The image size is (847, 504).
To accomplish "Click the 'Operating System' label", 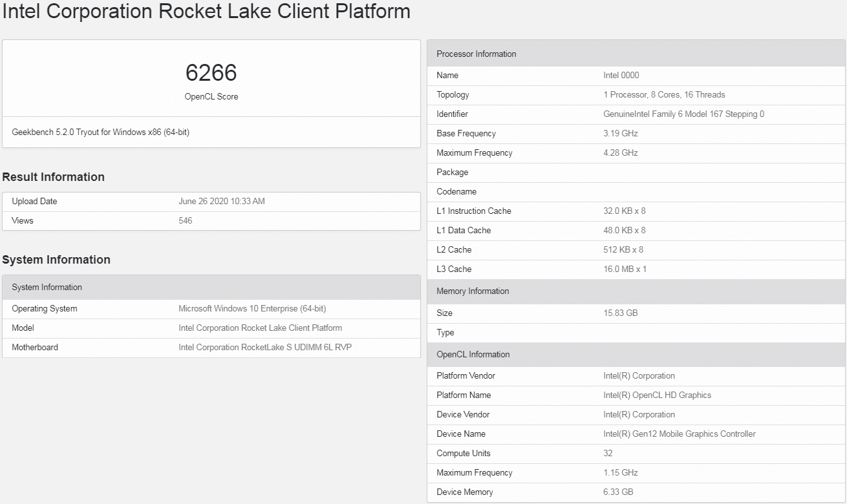I will [x=45, y=309].
